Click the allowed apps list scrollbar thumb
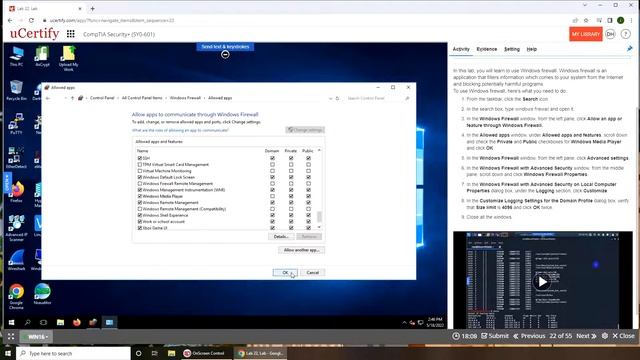Image resolution: width=640 pixels, height=360 pixels. [319, 216]
